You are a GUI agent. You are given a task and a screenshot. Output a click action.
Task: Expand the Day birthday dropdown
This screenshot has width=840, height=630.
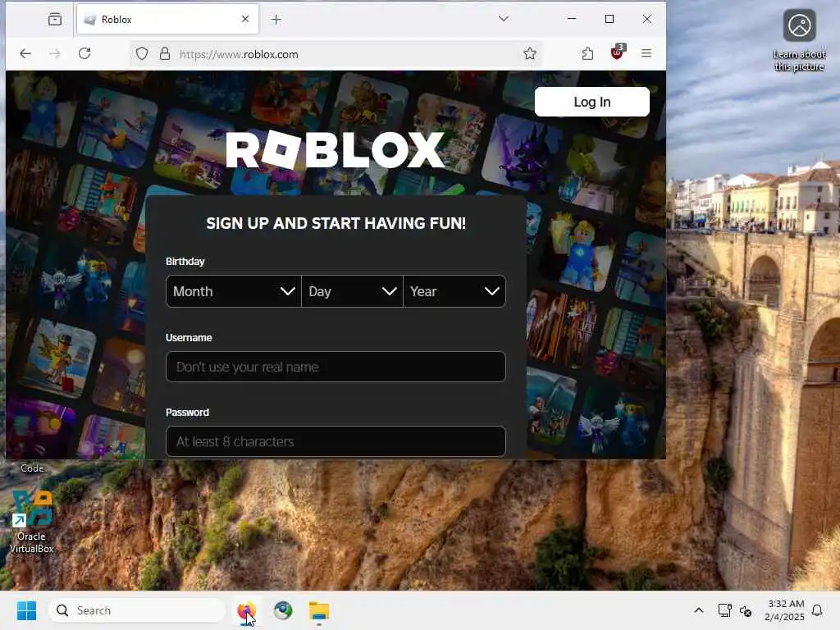[352, 291]
